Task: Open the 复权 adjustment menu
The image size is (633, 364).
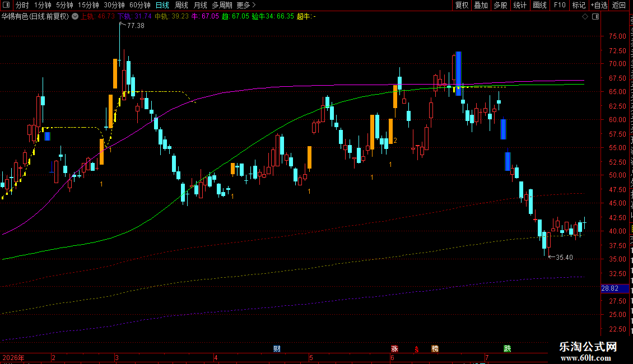Action: tap(462, 5)
